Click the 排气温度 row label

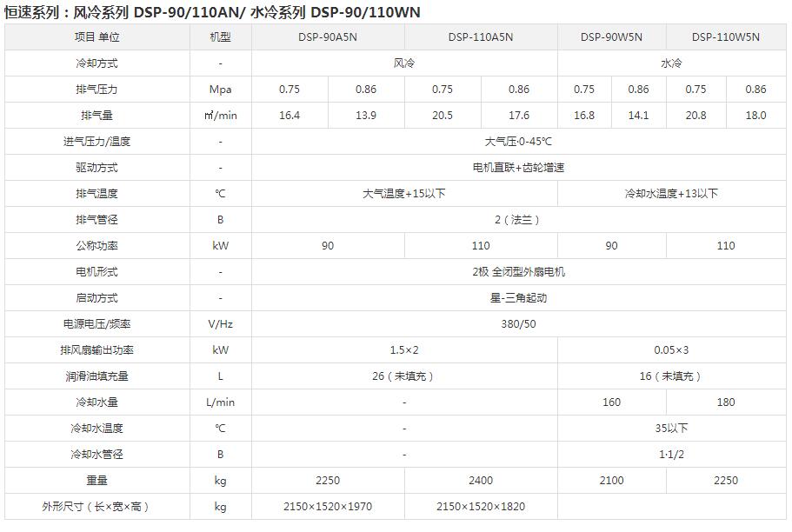click(x=97, y=194)
